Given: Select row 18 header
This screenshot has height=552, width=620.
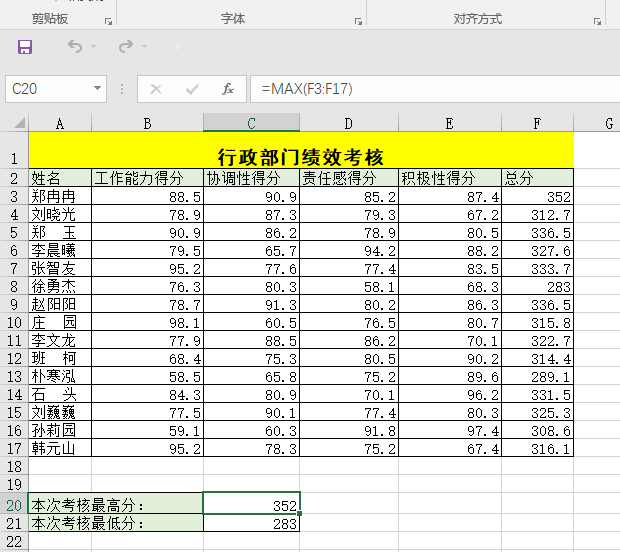Looking at the screenshot, I should [x=14, y=466].
